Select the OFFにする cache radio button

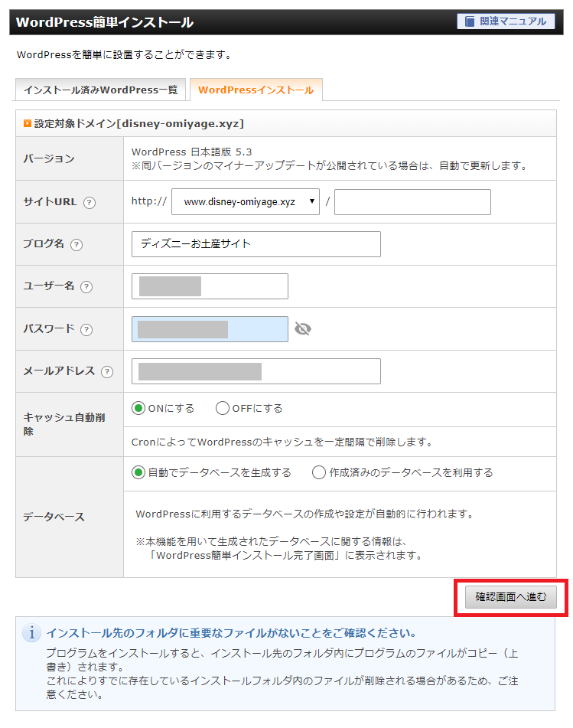coord(223,408)
